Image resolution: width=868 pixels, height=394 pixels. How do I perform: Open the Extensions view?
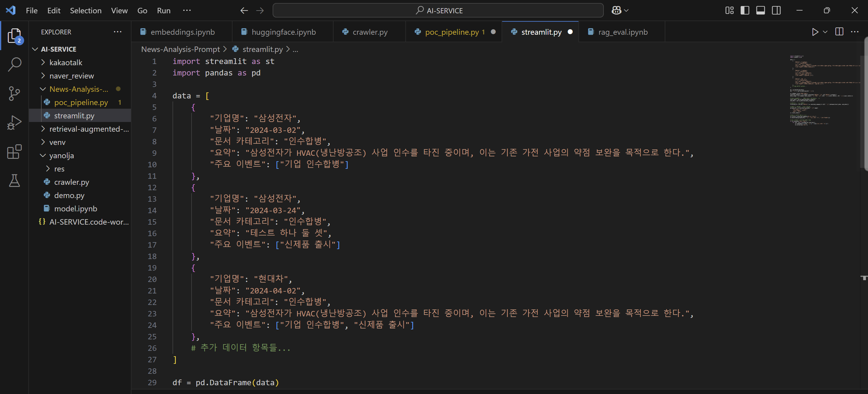[x=14, y=152]
